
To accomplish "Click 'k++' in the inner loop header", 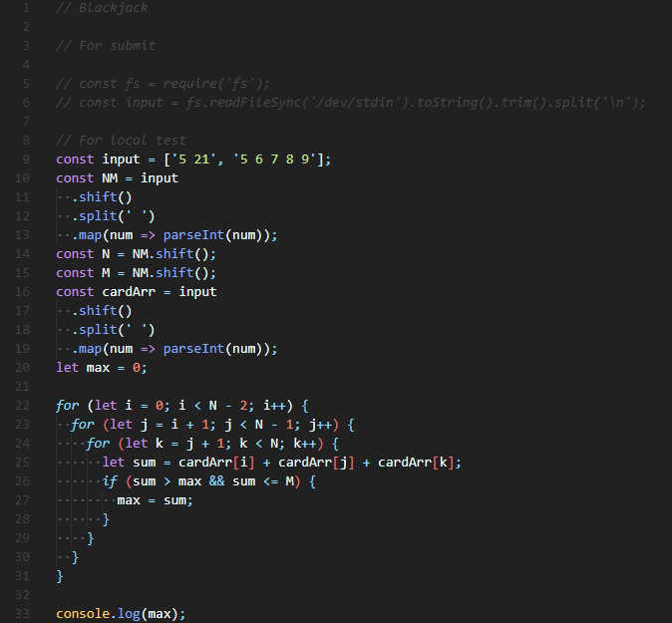I will [305, 443].
